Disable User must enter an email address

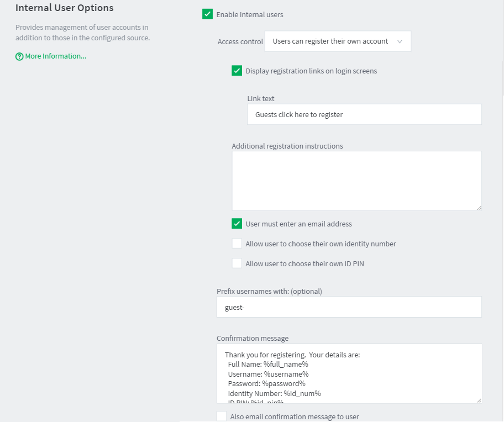pos(237,224)
